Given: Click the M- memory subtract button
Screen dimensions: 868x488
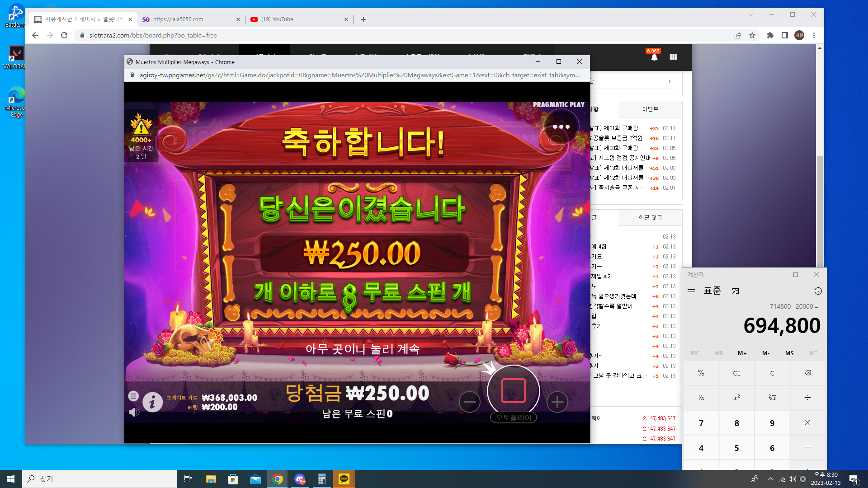Looking at the screenshot, I should pyautogui.click(x=766, y=353).
